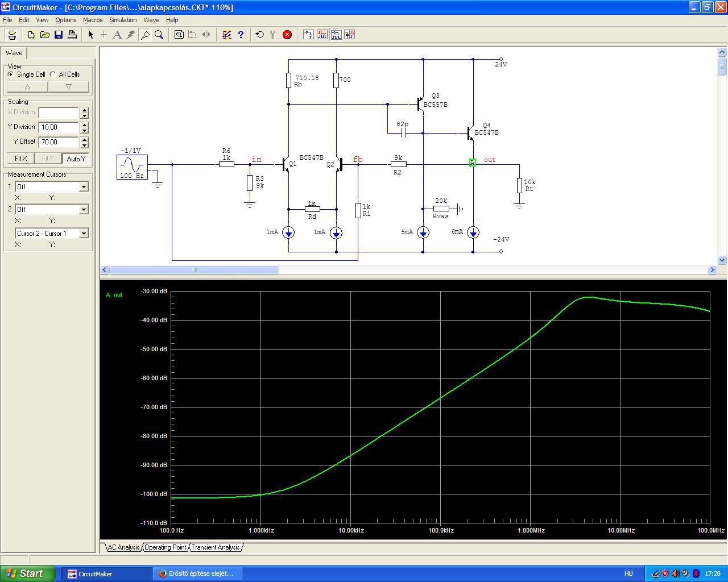Open the Windows Start menu

pos(28,573)
